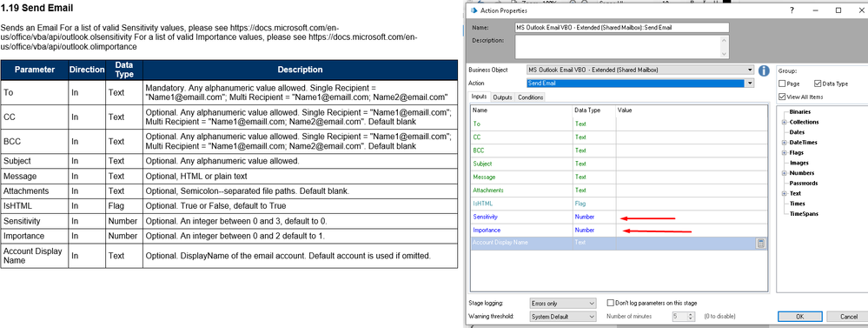Open the expression calculator in Account Display Name row
Viewport: 868px width, 328px height.
tap(761, 243)
